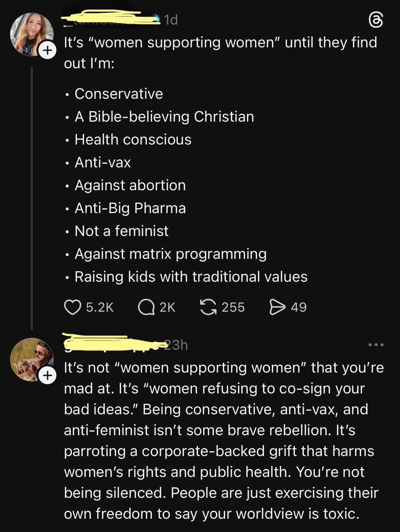Viewport: 400px width, 532px height.
Task: Click the 1d timestamp on the post
Action: (171, 20)
